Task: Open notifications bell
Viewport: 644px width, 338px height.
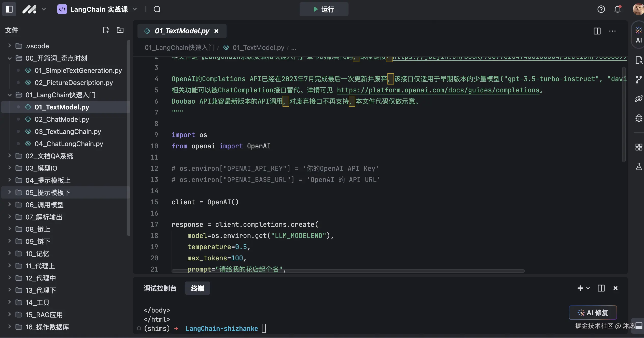Action: (617, 9)
